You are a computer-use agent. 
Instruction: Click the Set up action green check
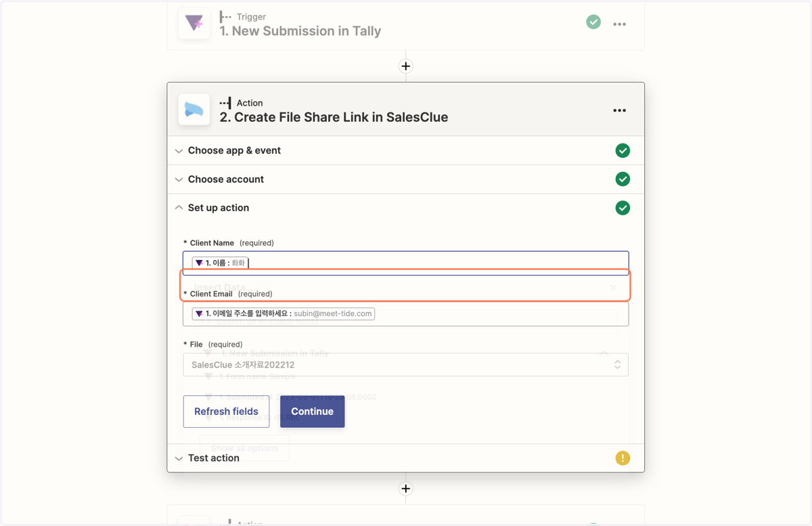(623, 208)
